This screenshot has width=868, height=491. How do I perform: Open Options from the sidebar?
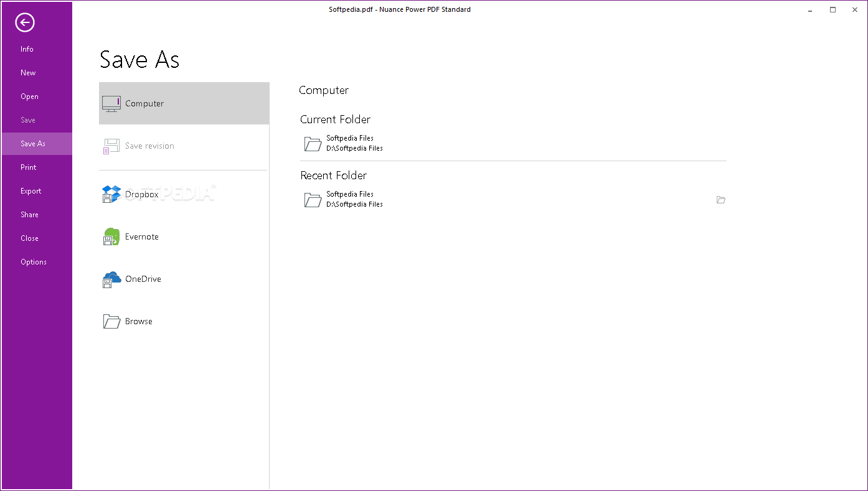pos(36,262)
